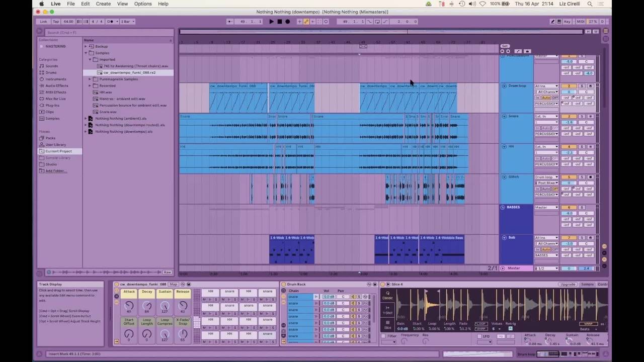Stop playback with the Stop button
This screenshot has height=362, width=644.
click(280, 22)
